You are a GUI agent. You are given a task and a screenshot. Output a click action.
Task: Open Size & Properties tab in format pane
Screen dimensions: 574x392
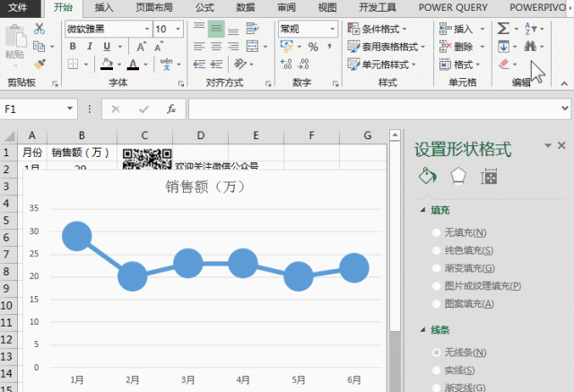(489, 177)
